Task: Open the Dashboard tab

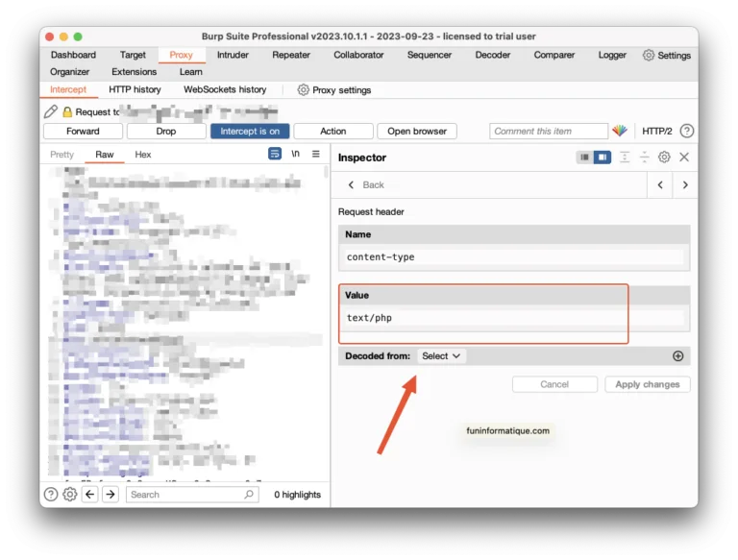Action: [73, 55]
